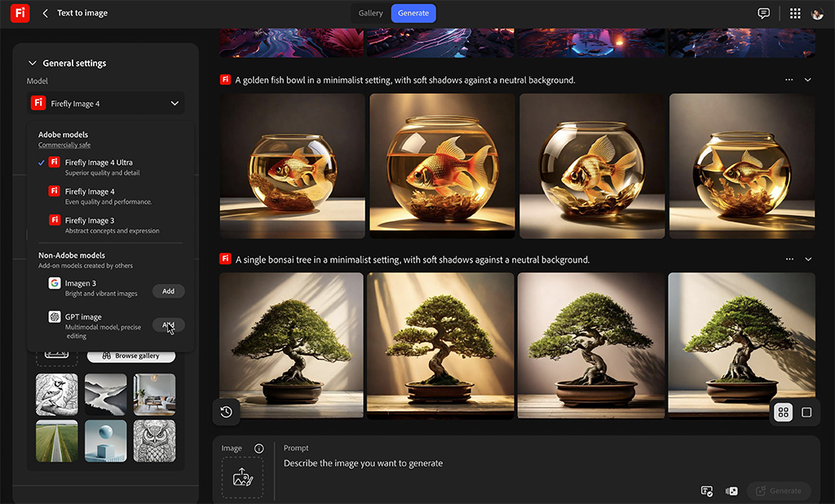
Task: Select the bird line-art style thumbnail
Action: 57,395
